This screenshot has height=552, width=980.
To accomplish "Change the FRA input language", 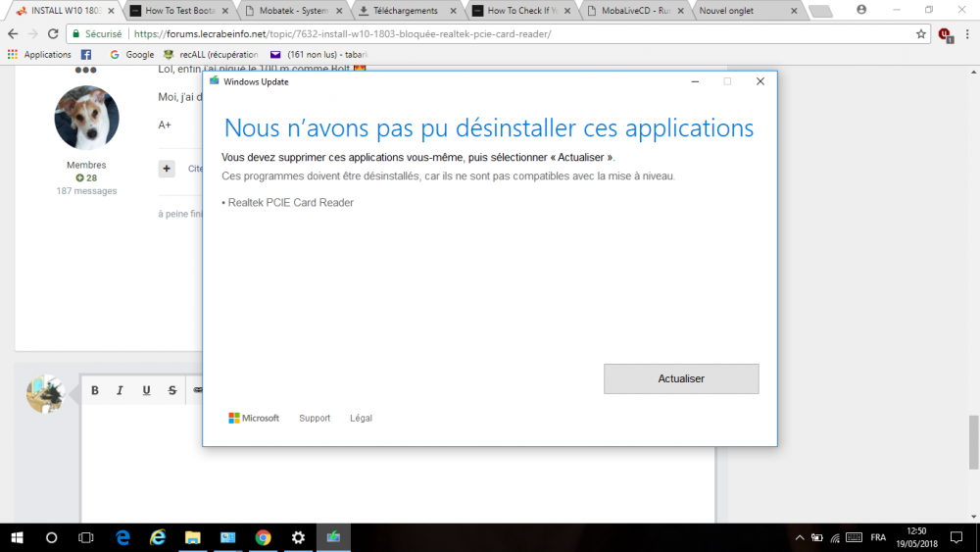I will point(878,537).
